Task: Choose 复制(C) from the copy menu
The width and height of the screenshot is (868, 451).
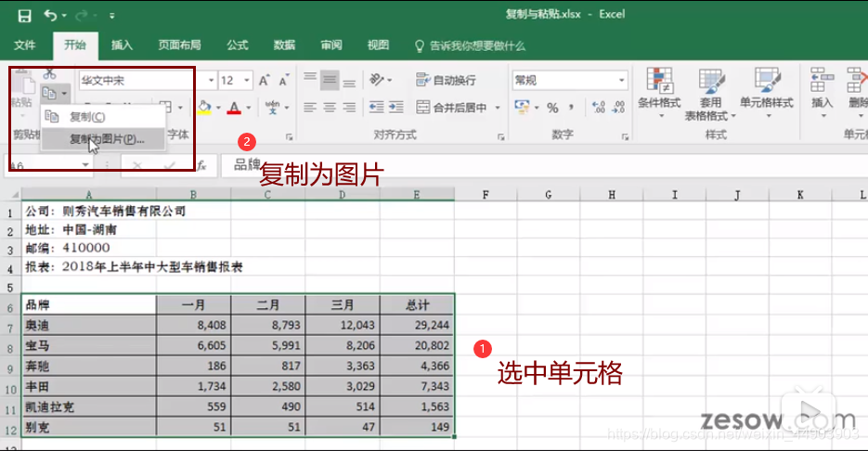Action: 103,117
